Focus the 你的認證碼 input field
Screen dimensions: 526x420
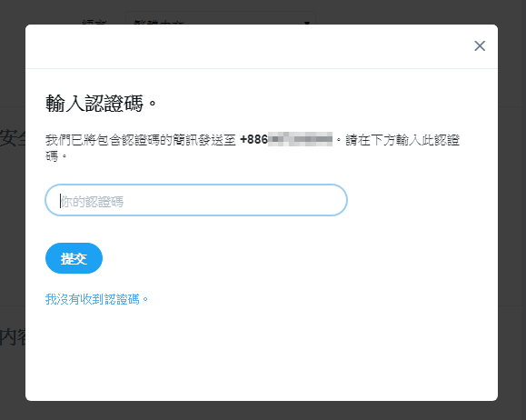click(196, 200)
